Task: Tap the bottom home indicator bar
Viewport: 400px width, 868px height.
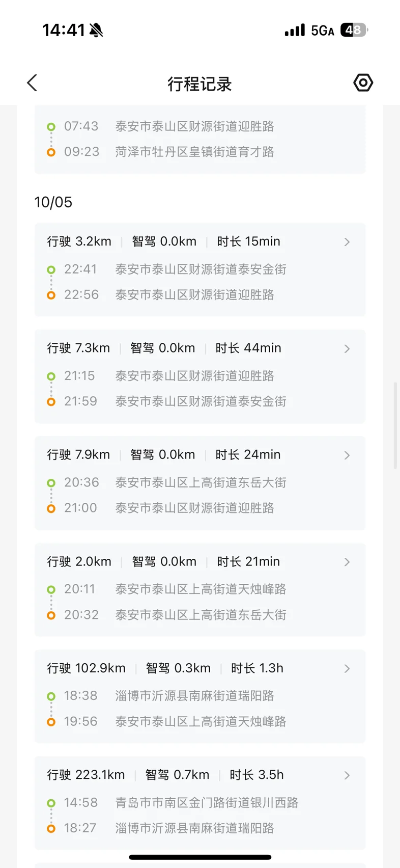Action: (200, 857)
